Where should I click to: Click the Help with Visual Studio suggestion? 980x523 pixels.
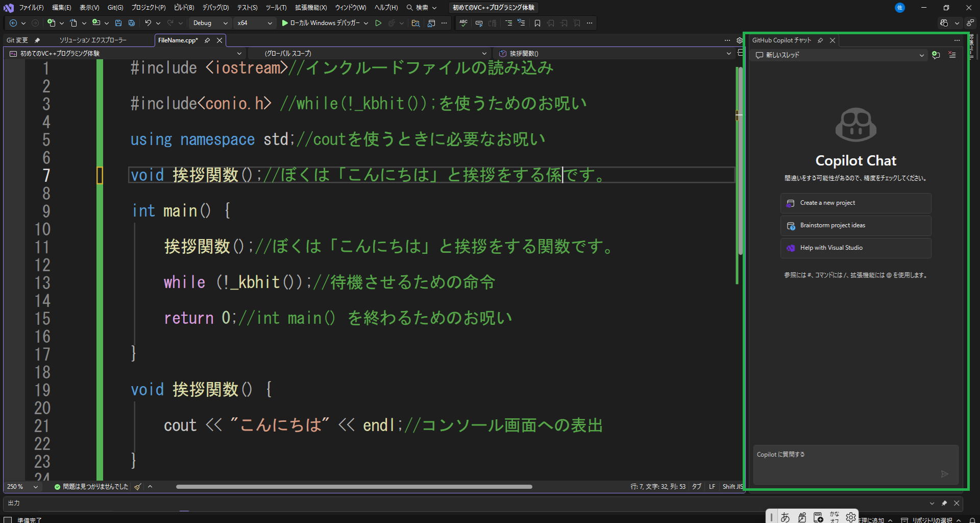pyautogui.click(x=855, y=248)
